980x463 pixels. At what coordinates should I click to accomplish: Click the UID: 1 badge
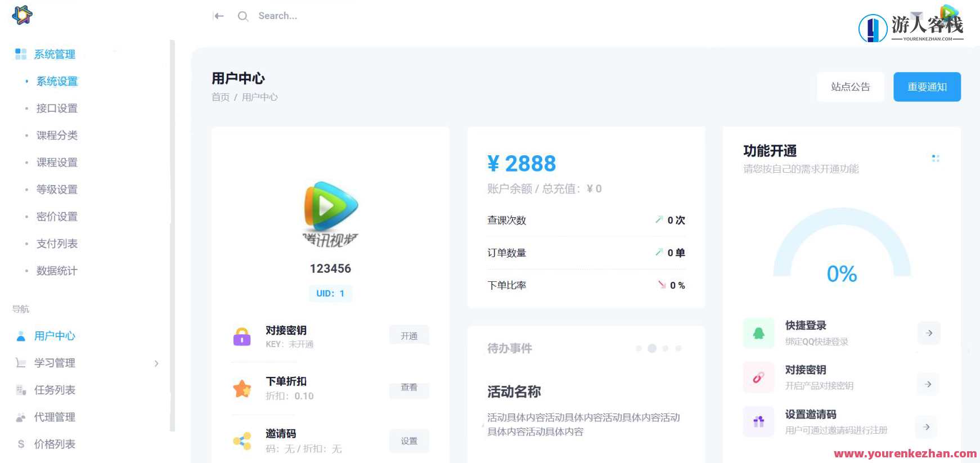[330, 293]
